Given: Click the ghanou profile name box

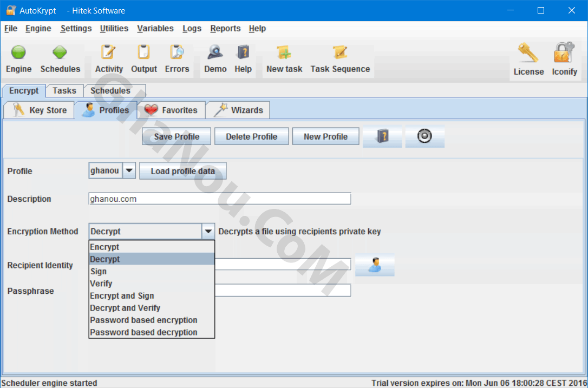Looking at the screenshot, I should tap(106, 170).
